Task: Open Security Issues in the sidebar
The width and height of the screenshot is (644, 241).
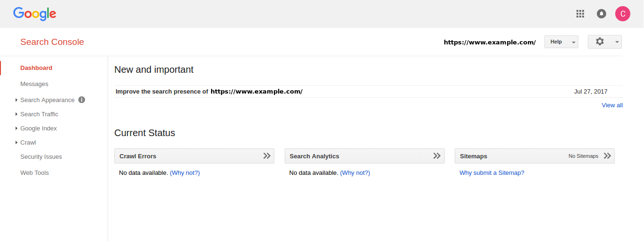Action: 41,157
